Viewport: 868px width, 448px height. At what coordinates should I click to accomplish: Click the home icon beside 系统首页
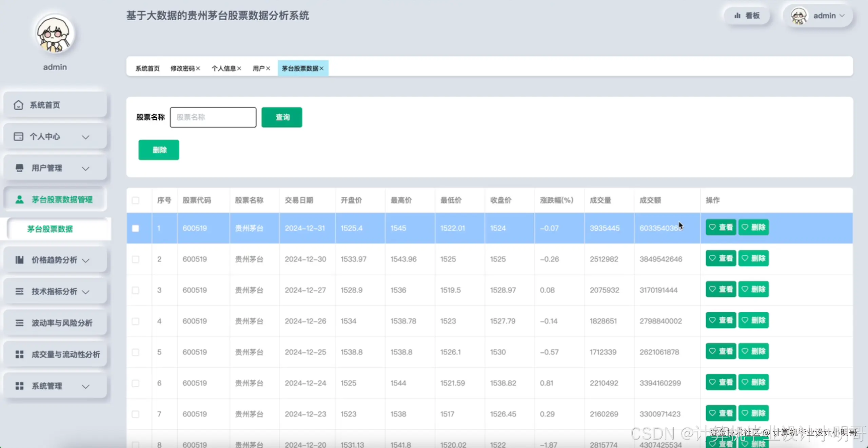(18, 105)
